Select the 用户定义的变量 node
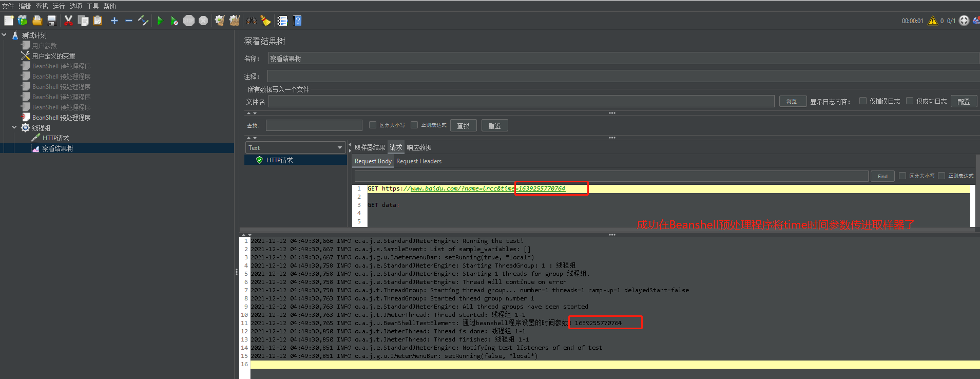The height and width of the screenshot is (379, 980). click(53, 56)
